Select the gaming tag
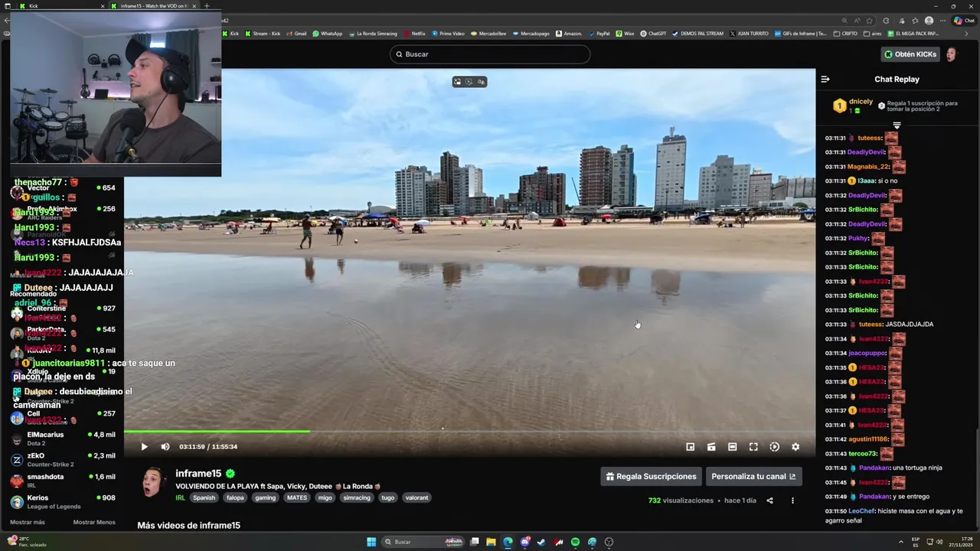980x551 pixels. pyautogui.click(x=265, y=497)
